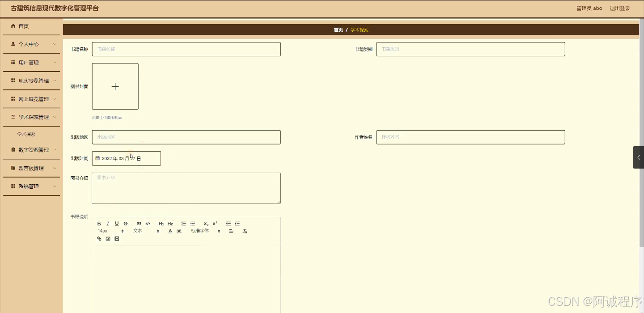Clear text formatting in the editor
Image resolution: width=644 pixels, height=313 pixels.
tap(245, 231)
